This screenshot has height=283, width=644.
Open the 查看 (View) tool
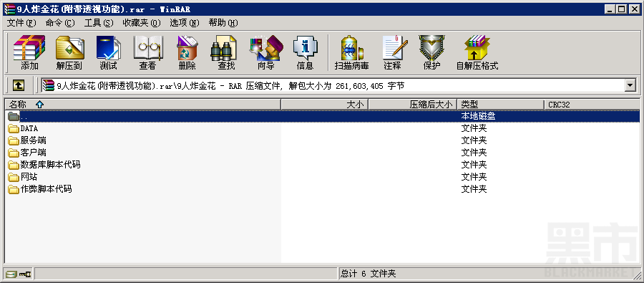(148, 52)
